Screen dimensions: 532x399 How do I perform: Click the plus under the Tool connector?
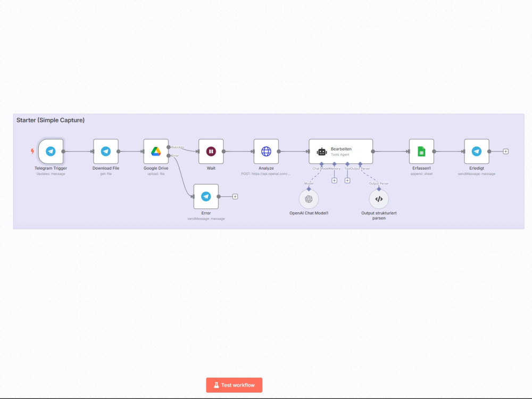pyautogui.click(x=347, y=180)
